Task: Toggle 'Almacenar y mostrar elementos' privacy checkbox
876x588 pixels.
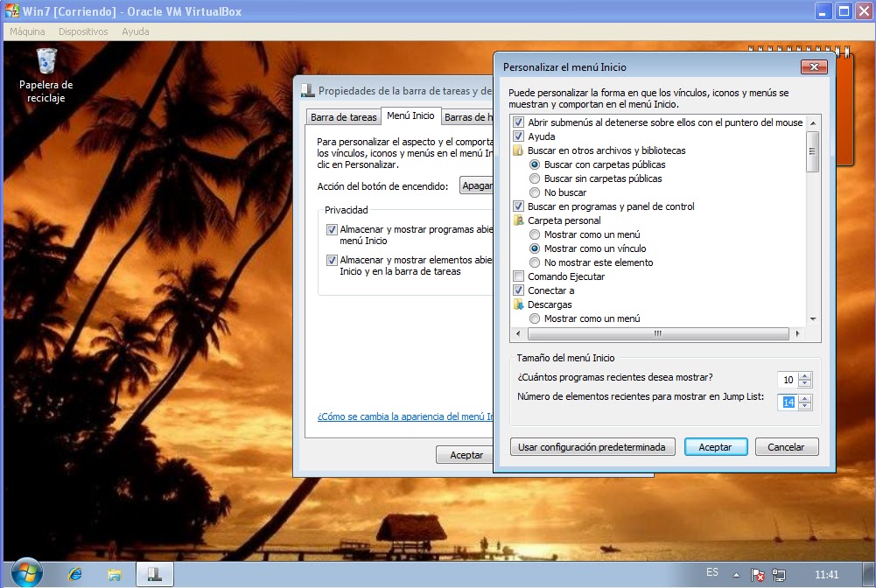Action: (332, 260)
